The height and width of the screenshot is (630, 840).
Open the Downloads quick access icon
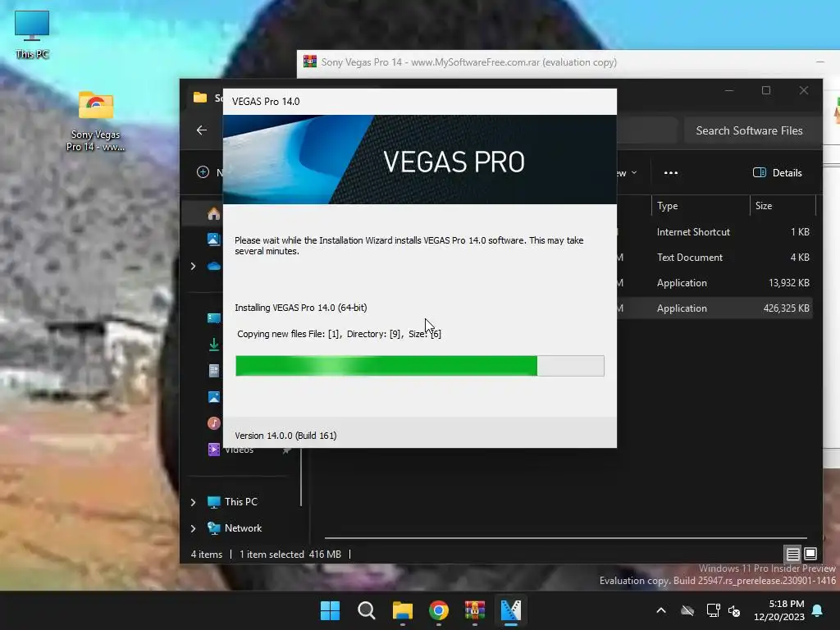(x=214, y=345)
